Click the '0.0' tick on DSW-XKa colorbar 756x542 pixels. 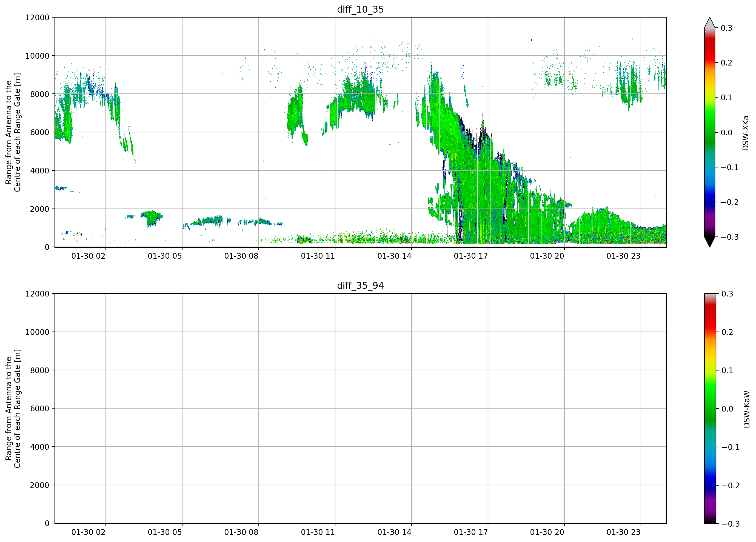tap(726, 133)
